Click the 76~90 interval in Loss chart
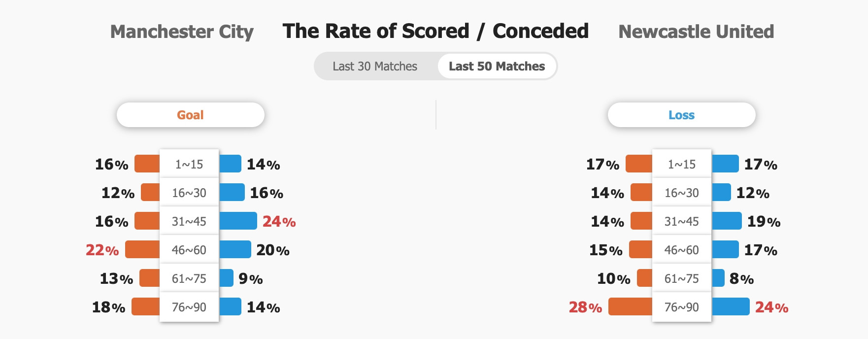 click(682, 307)
